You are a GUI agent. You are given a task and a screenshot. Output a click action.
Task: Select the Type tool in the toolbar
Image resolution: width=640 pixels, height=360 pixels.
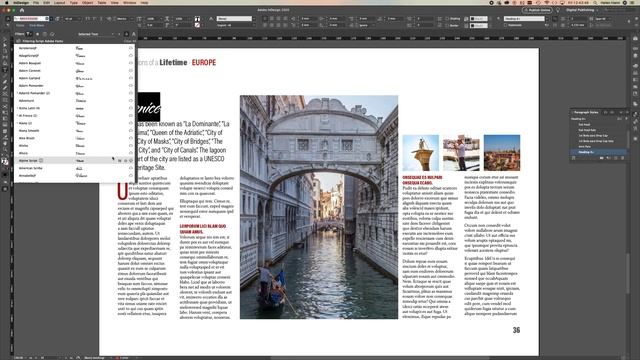pyautogui.click(x=5, y=69)
